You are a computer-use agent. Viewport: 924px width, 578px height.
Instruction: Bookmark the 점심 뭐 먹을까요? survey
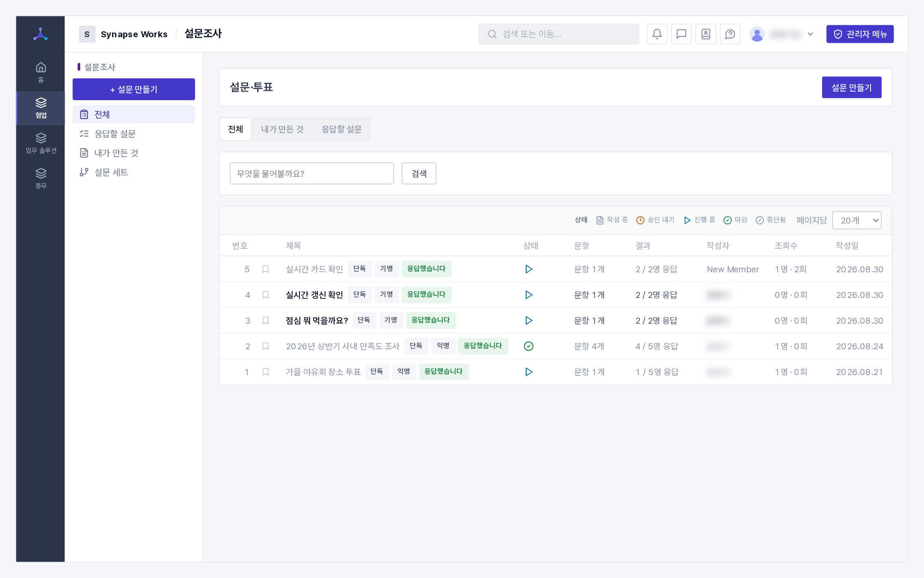coord(266,321)
